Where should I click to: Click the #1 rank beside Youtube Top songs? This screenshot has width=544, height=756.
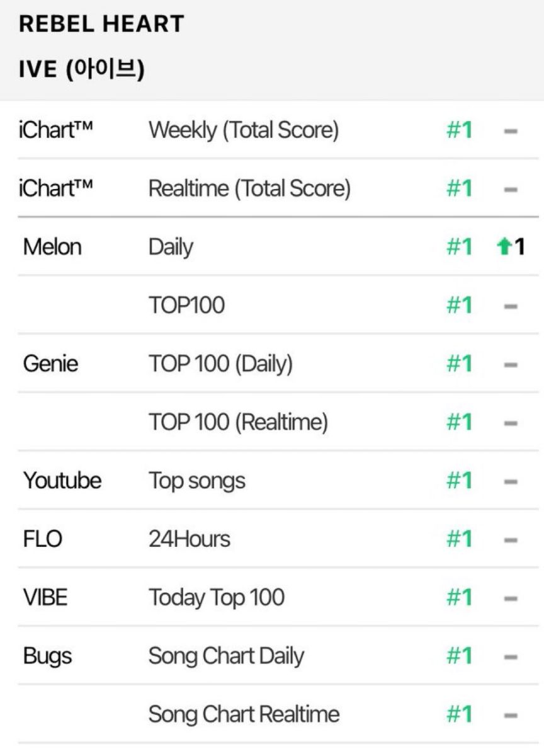coord(459,481)
